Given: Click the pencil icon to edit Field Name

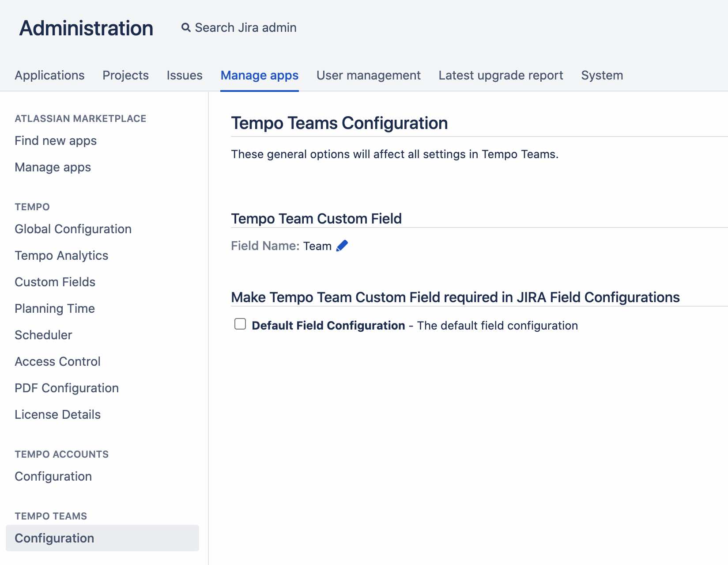Looking at the screenshot, I should pos(342,246).
